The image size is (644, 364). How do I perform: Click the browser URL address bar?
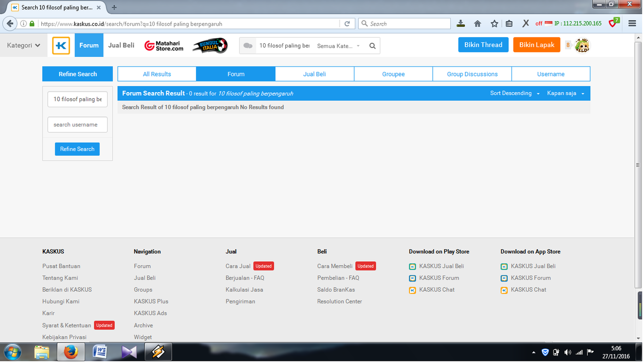coord(189,24)
